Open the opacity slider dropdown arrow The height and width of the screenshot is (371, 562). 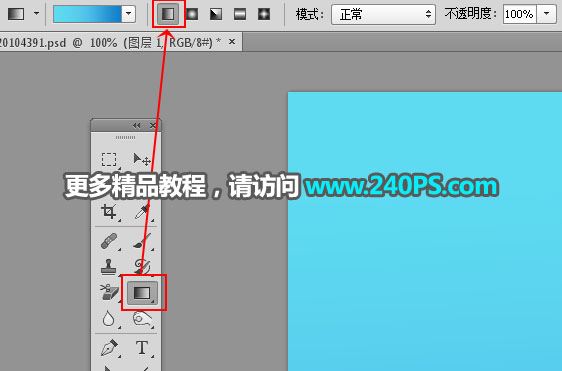546,14
